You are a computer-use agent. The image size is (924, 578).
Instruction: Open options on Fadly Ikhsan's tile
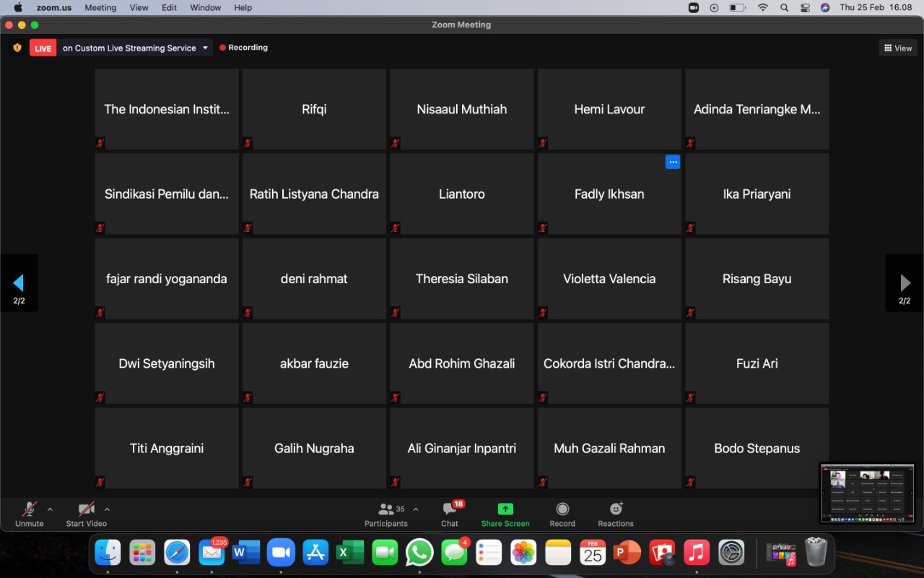[x=673, y=163]
